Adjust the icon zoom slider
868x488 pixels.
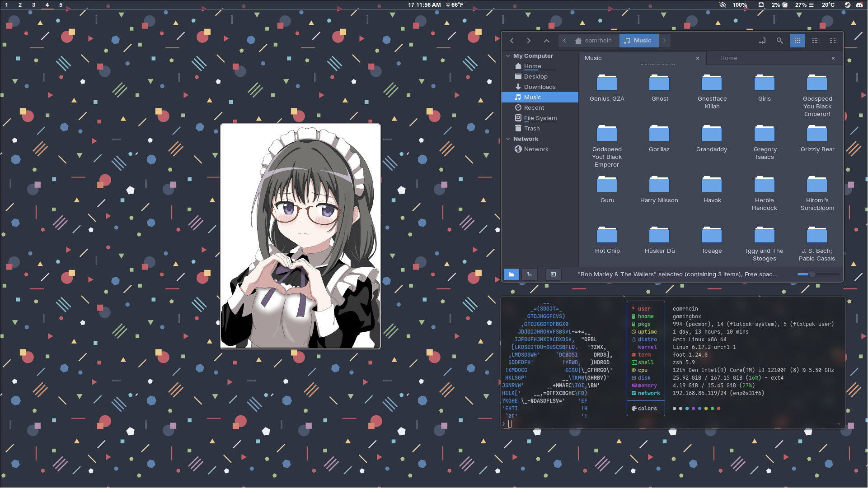[812, 274]
